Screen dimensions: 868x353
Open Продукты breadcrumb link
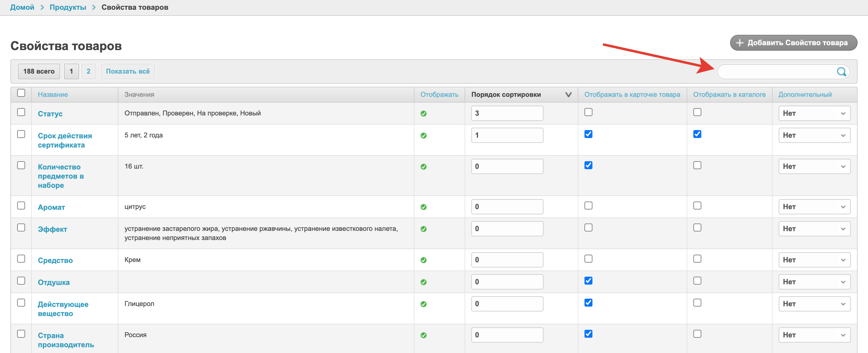click(x=68, y=7)
